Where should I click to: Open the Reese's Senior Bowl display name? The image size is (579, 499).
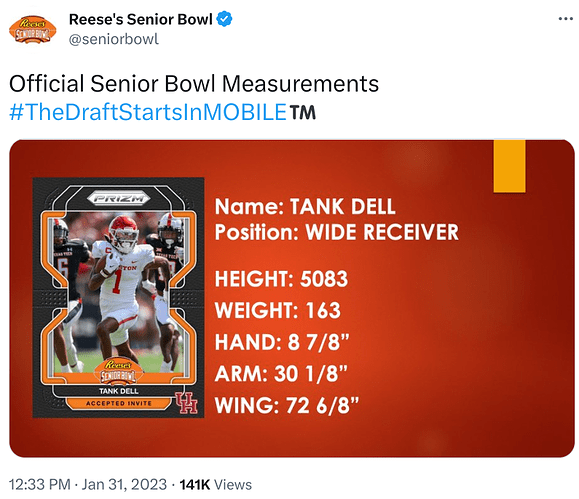(140, 19)
